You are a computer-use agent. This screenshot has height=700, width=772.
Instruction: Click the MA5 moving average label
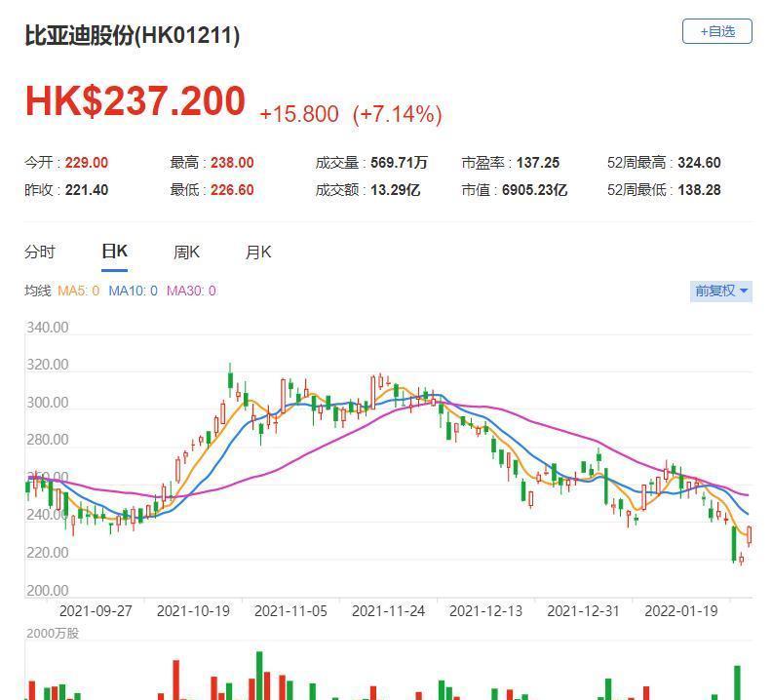click(x=78, y=291)
